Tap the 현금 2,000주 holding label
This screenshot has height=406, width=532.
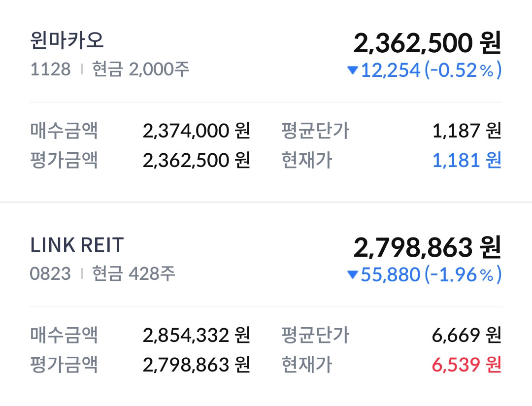(x=141, y=69)
